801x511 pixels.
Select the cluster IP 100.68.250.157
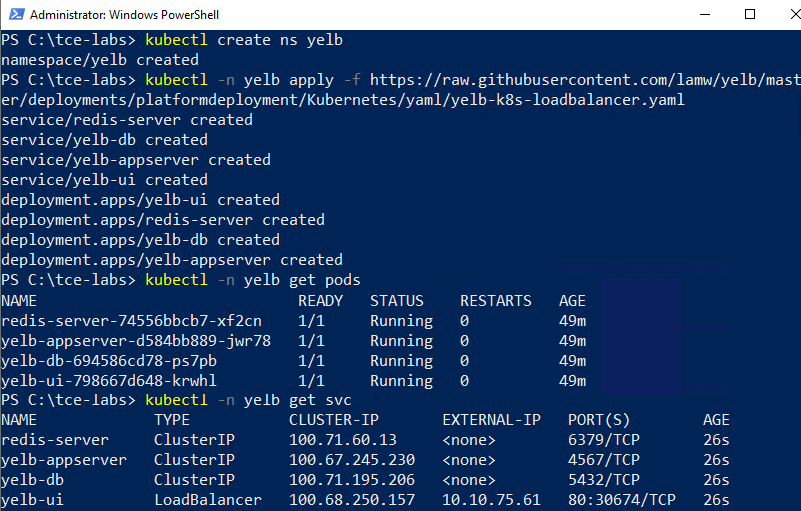point(352,500)
